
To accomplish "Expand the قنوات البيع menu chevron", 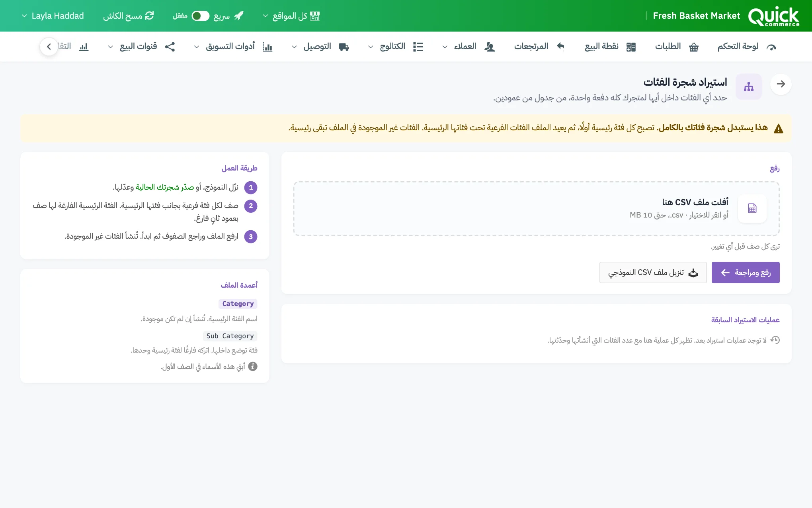I will pyautogui.click(x=111, y=47).
